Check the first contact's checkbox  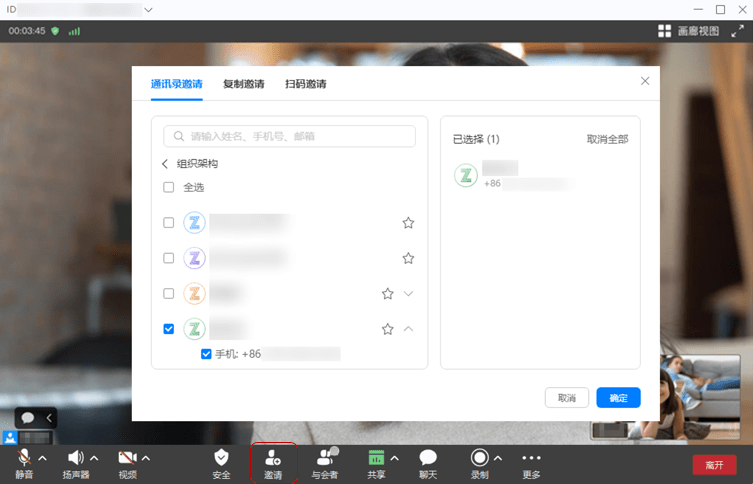click(169, 223)
